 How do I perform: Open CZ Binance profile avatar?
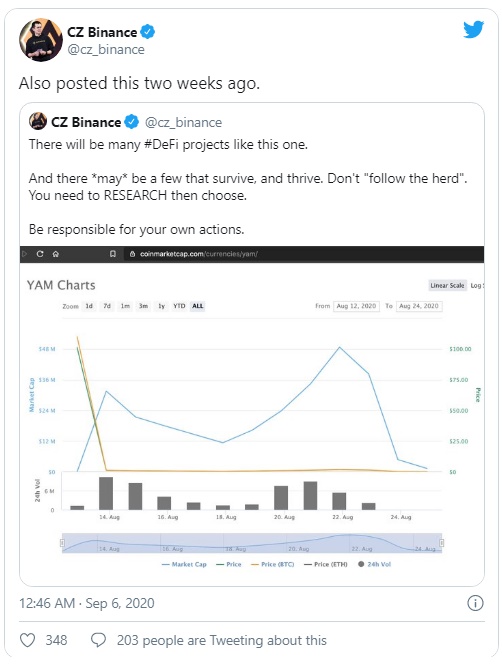[x=41, y=40]
